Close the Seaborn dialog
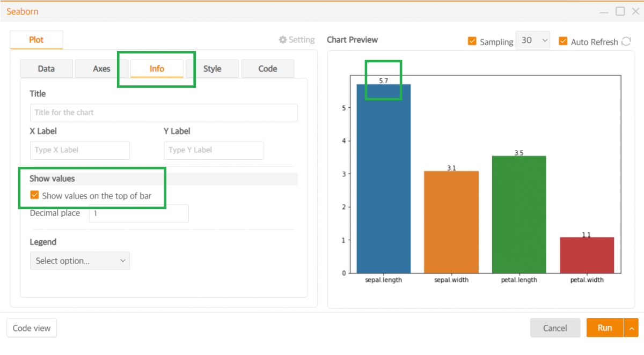The image size is (644, 355). coord(635,11)
